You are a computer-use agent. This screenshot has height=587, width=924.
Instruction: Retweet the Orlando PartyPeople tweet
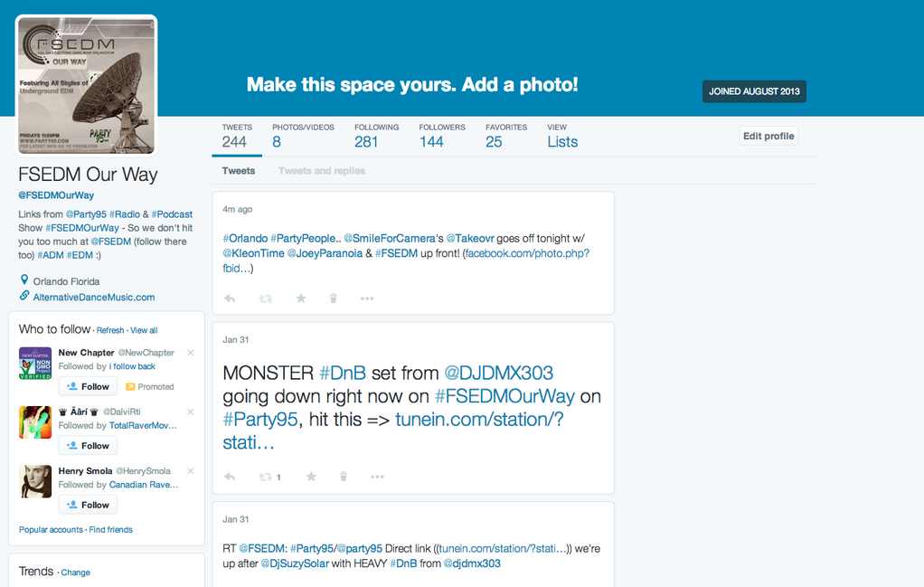tap(265, 298)
